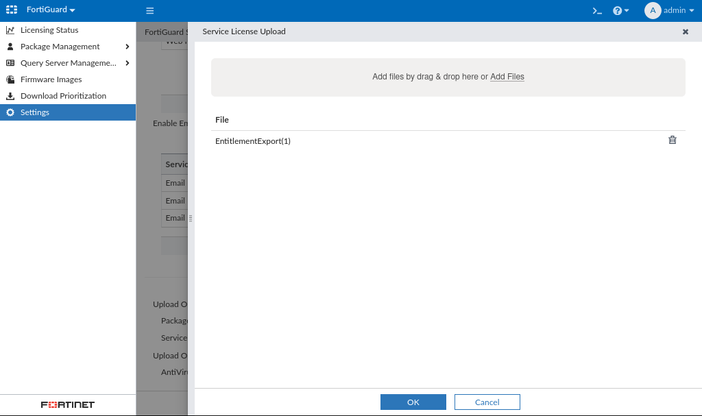This screenshot has width=702, height=416.
Task: Click the Add Files link
Action: pyautogui.click(x=507, y=77)
